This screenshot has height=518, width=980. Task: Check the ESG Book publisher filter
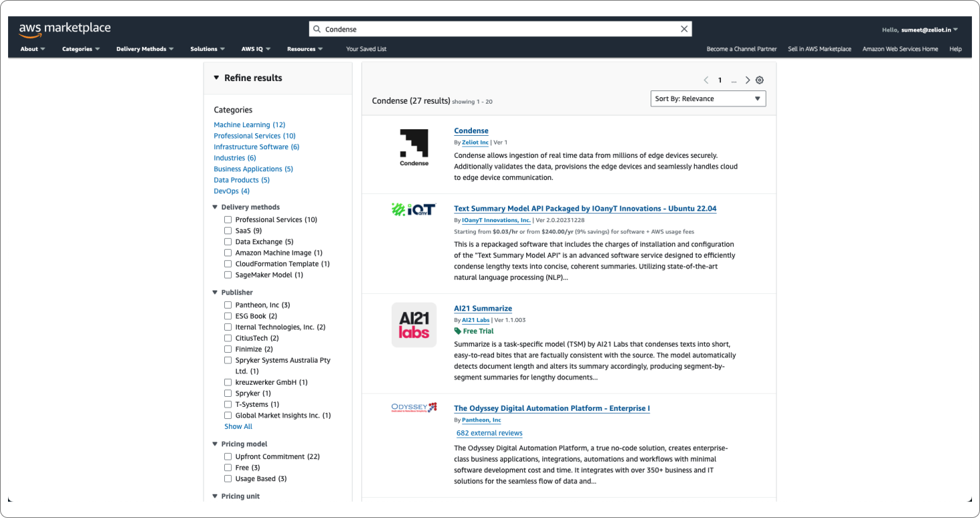[x=228, y=316]
